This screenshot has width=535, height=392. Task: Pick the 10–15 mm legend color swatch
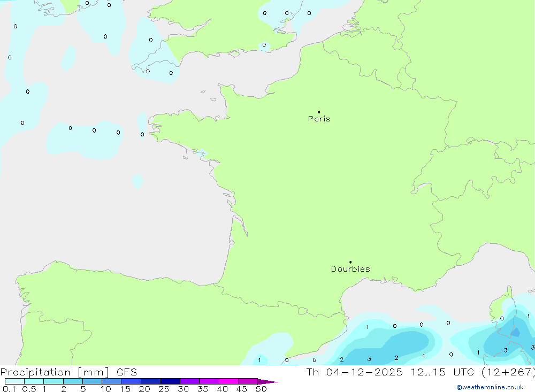click(x=112, y=381)
